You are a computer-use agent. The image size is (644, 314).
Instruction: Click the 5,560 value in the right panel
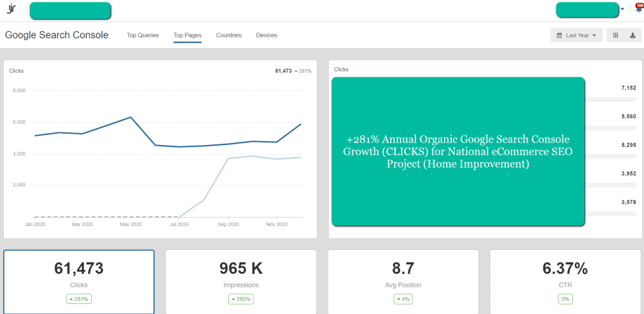(x=629, y=116)
